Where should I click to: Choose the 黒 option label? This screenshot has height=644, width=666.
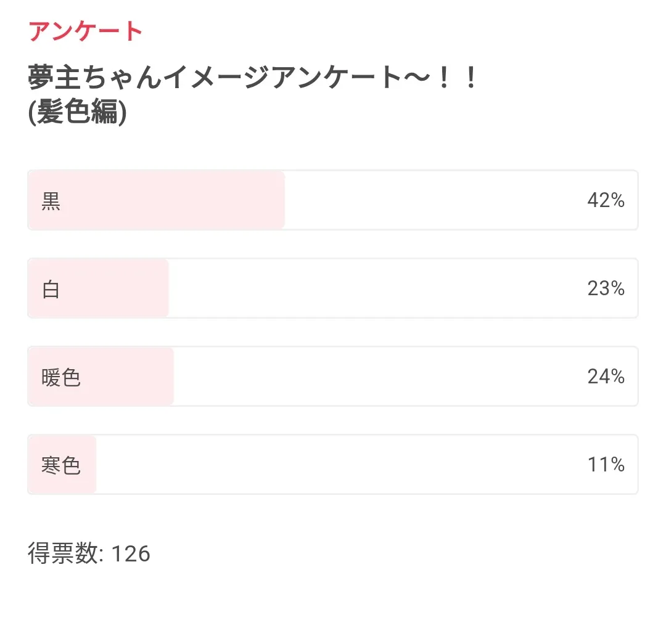pos(51,201)
